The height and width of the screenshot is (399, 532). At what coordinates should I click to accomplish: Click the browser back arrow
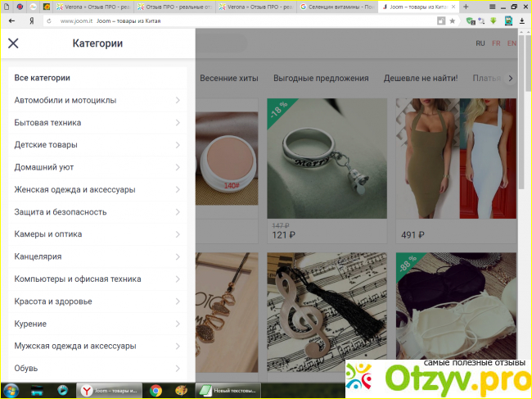click(11, 20)
